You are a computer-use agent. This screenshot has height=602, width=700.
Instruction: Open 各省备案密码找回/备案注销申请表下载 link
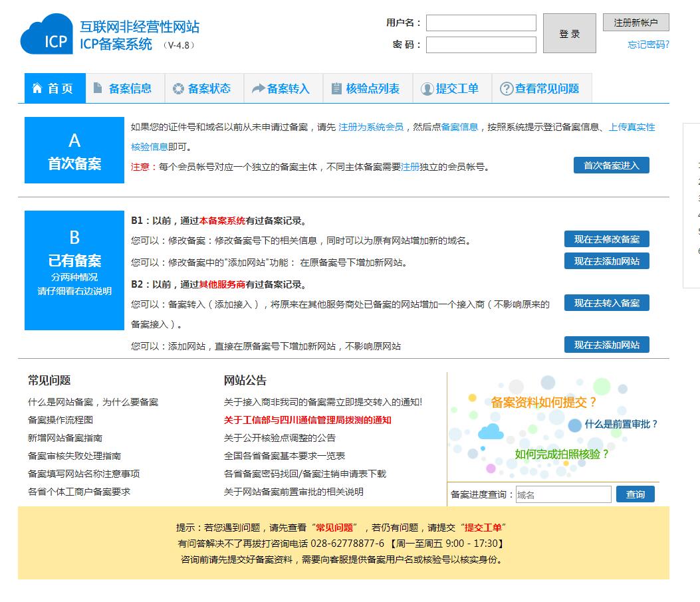[x=305, y=474]
